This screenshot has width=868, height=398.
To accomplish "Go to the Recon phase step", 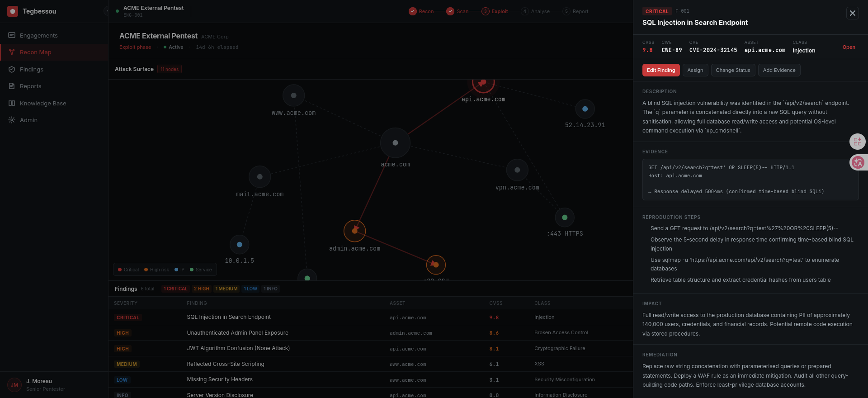I will [421, 11].
